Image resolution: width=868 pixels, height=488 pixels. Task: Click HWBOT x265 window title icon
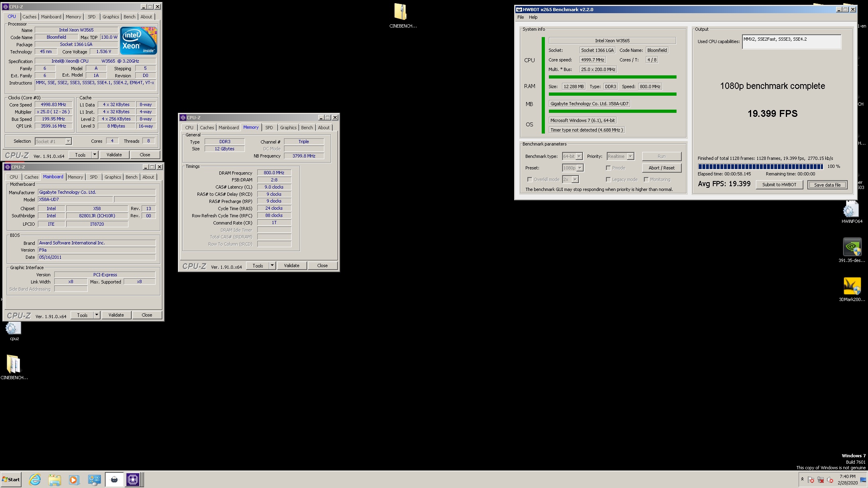coord(519,10)
